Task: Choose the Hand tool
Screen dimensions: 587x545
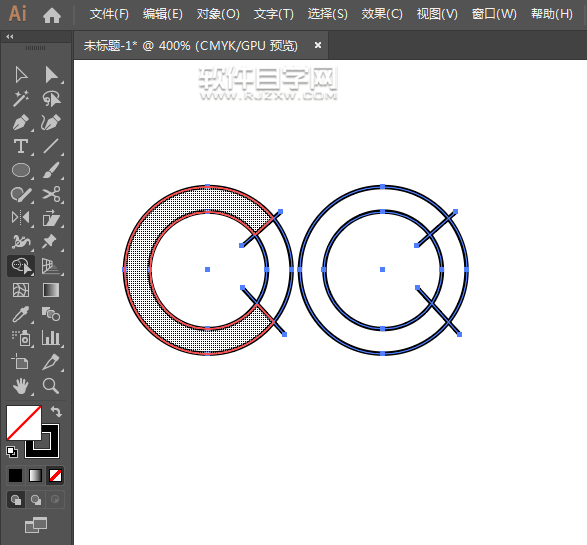Action: [21, 386]
